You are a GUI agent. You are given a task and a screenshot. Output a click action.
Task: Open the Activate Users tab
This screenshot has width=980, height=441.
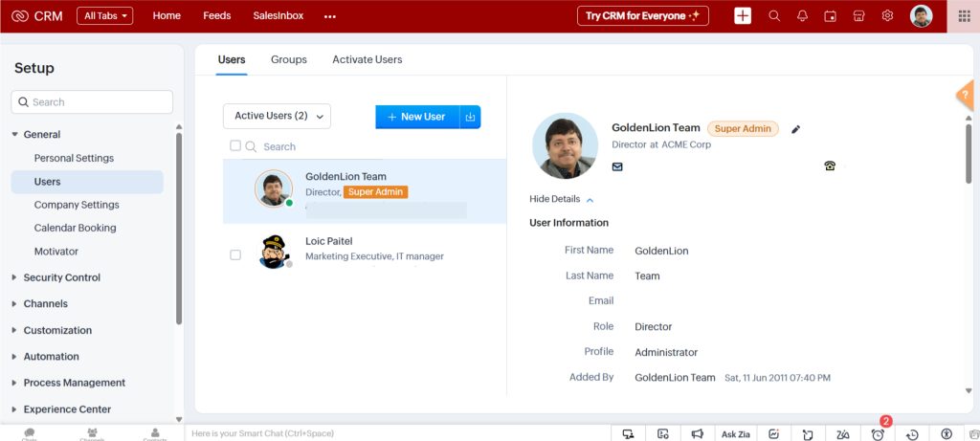[x=367, y=59]
